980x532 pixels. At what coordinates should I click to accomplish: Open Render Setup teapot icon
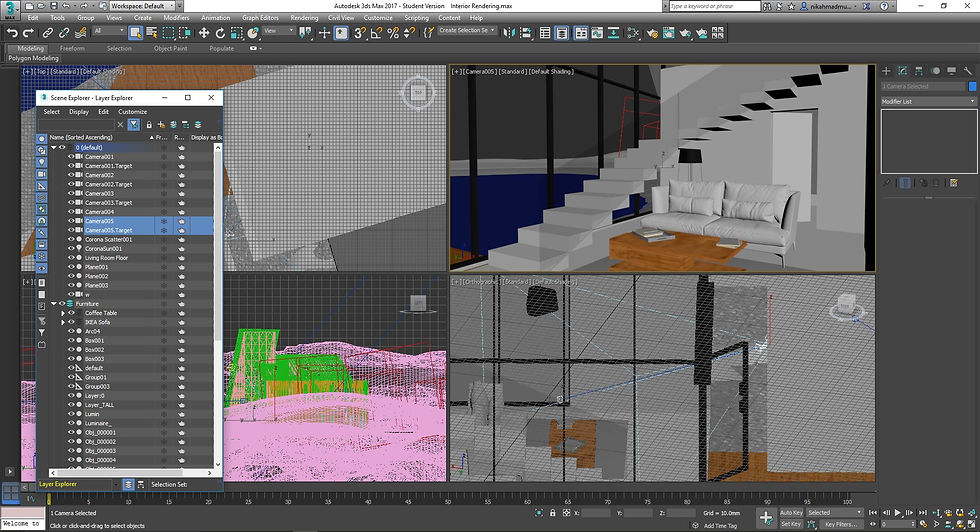tap(652, 33)
